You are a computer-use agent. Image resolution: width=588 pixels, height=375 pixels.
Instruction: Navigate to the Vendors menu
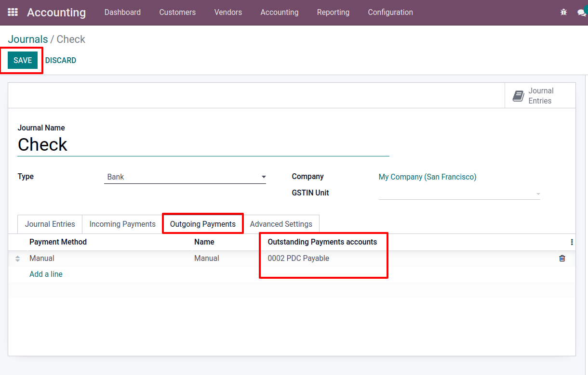tap(228, 12)
